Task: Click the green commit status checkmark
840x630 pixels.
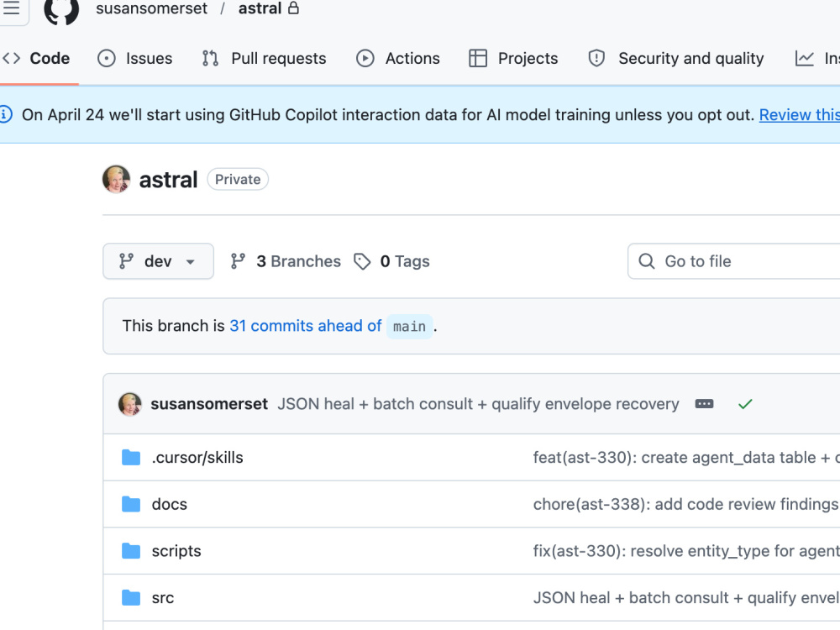Action: pyautogui.click(x=745, y=404)
